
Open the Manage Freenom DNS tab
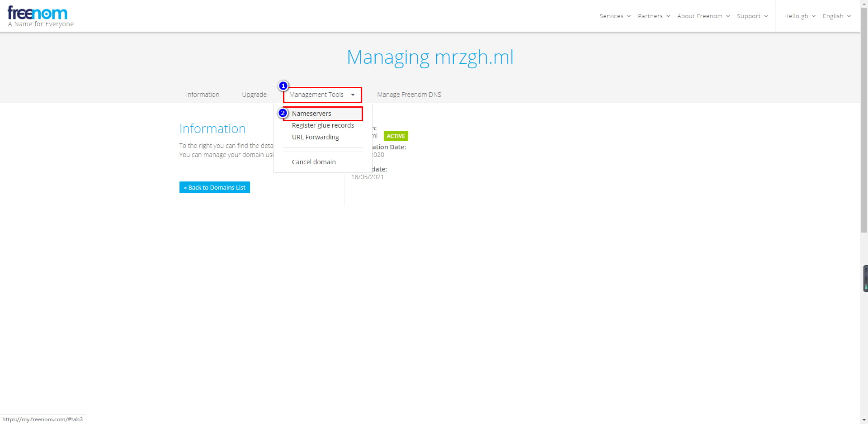(x=409, y=95)
